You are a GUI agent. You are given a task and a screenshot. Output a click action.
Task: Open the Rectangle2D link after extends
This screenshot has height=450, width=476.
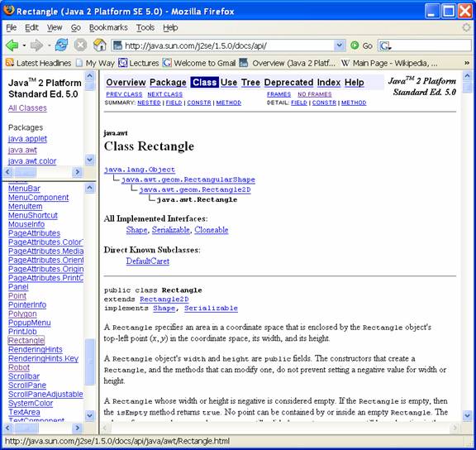click(x=164, y=299)
